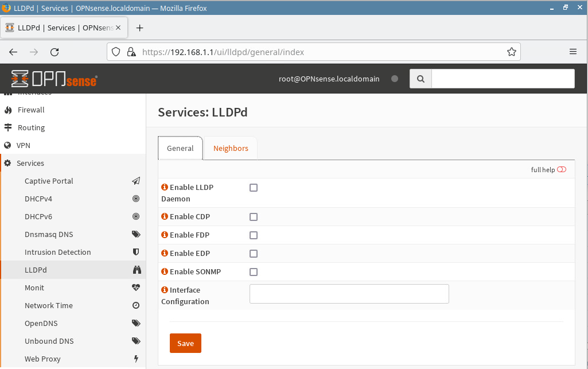
Task: Tick the Enable CDP checkbox
Action: 254,217
